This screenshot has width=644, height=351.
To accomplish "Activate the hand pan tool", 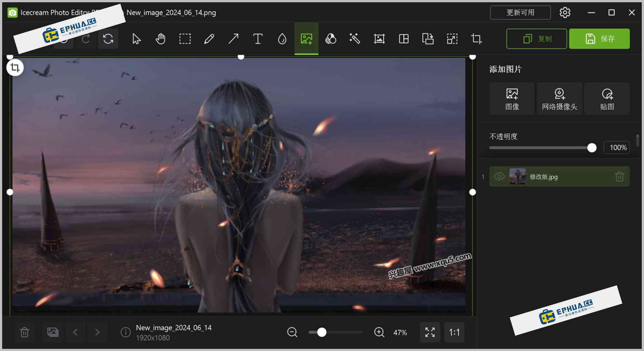I will [x=160, y=39].
